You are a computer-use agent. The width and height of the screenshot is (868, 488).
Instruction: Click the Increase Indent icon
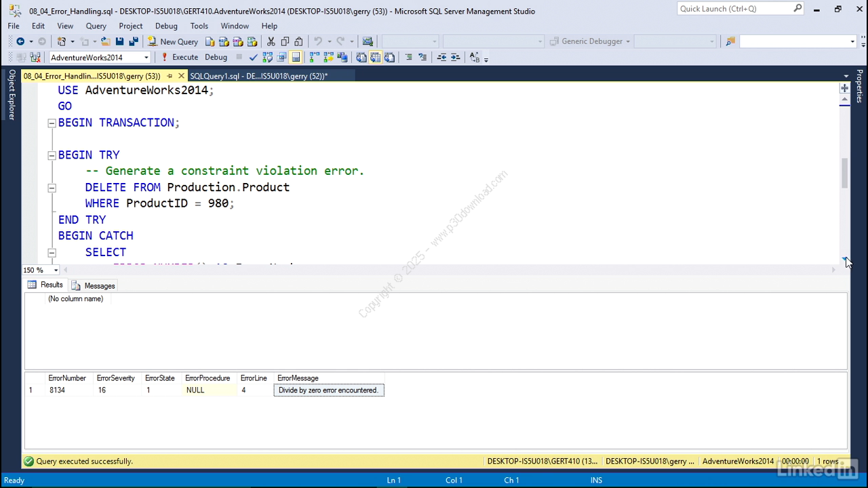coord(455,58)
